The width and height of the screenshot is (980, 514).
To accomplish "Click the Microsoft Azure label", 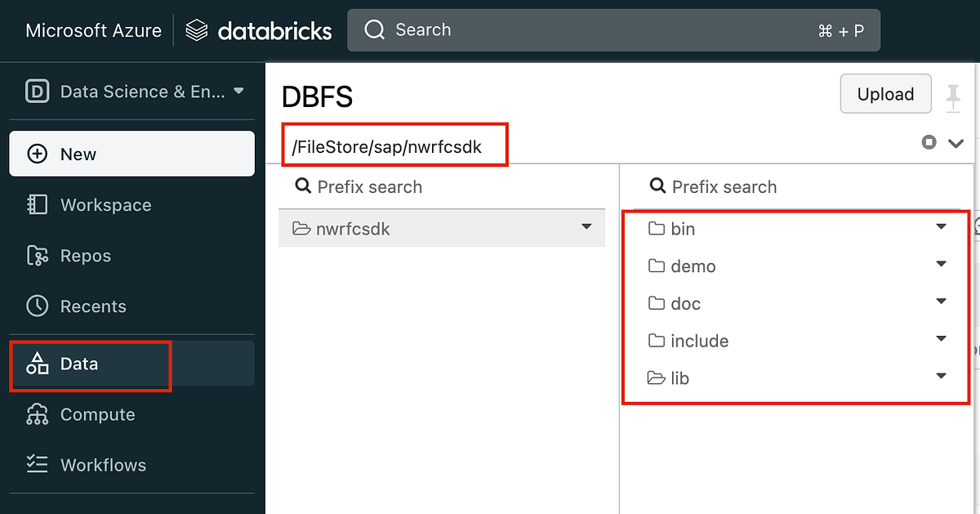I will coord(93,29).
